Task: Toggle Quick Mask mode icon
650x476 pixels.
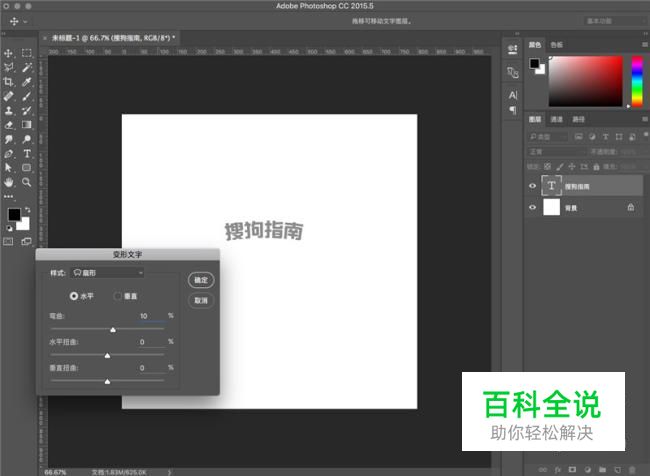Action: (8, 241)
